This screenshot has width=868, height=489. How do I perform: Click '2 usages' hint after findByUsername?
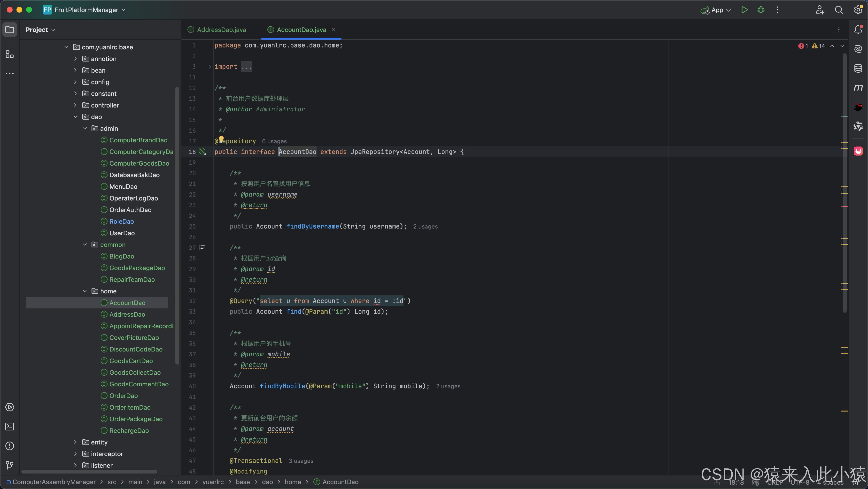point(425,226)
